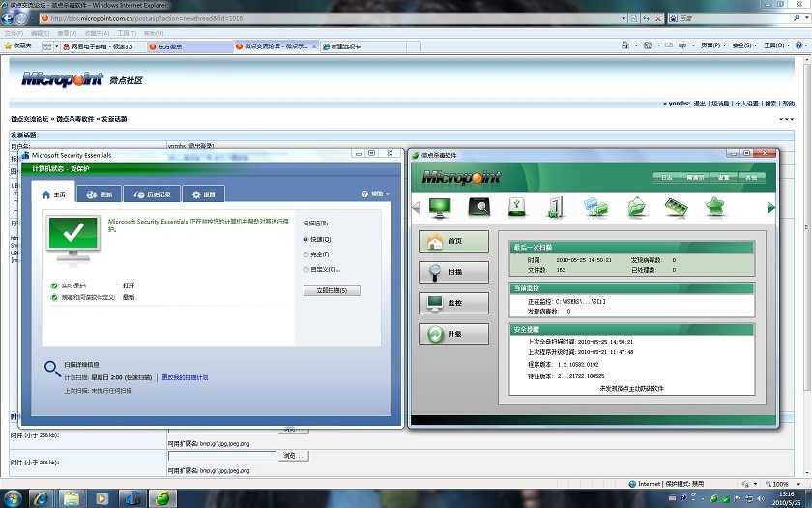Viewport: 812px width, 508px height.
Task: Click the magnifier scan icon in Micropoint toolbar
Action: (479, 207)
